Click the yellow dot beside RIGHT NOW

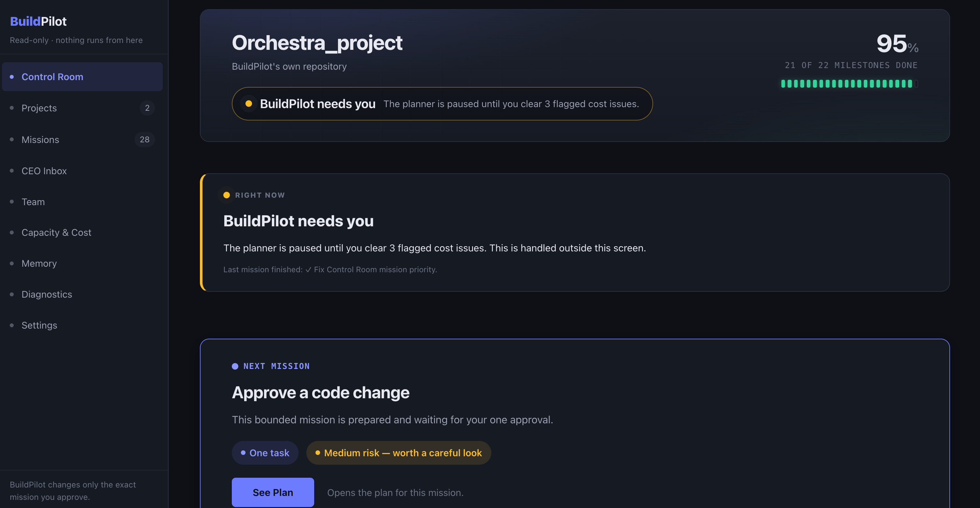pyautogui.click(x=226, y=195)
